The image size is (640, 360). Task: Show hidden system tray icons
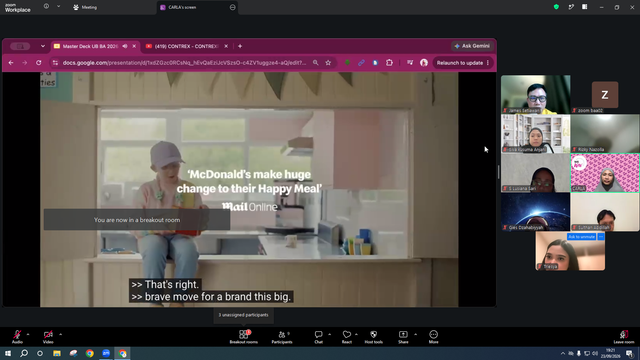point(563,353)
